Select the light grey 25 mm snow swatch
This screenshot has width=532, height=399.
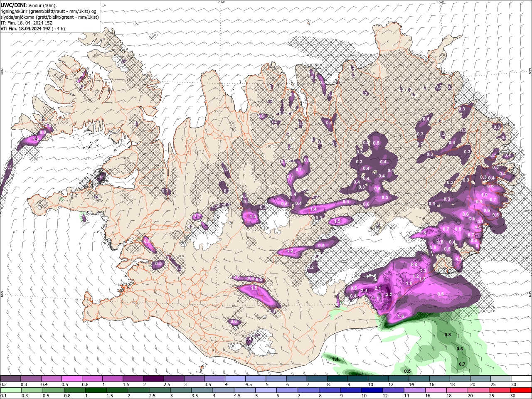[501, 379]
